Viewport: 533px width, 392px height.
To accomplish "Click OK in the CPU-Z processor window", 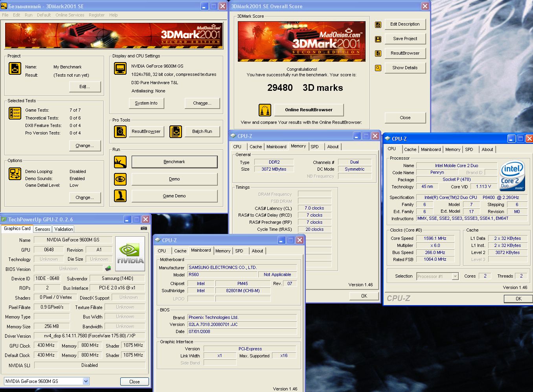I will click(x=518, y=299).
